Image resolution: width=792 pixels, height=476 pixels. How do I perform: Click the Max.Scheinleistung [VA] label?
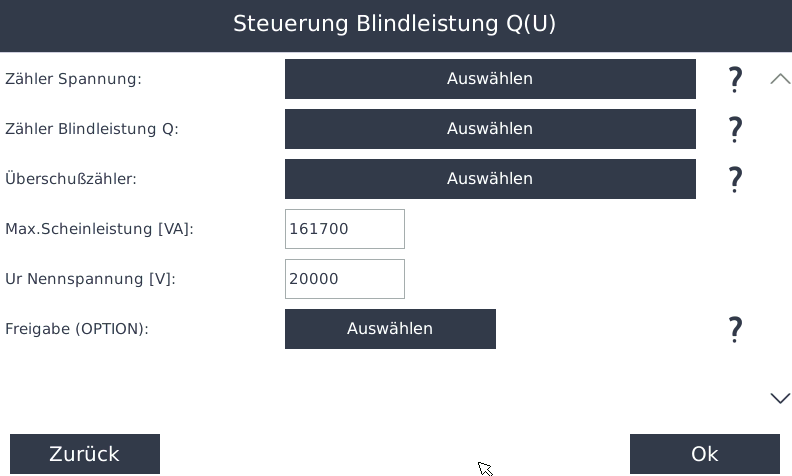(100, 229)
